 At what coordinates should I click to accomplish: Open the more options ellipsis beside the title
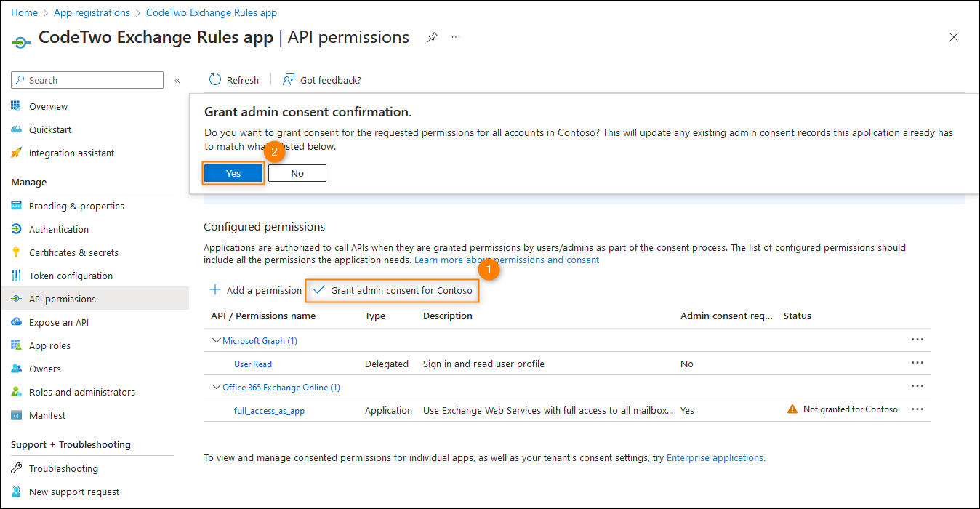[x=456, y=37]
